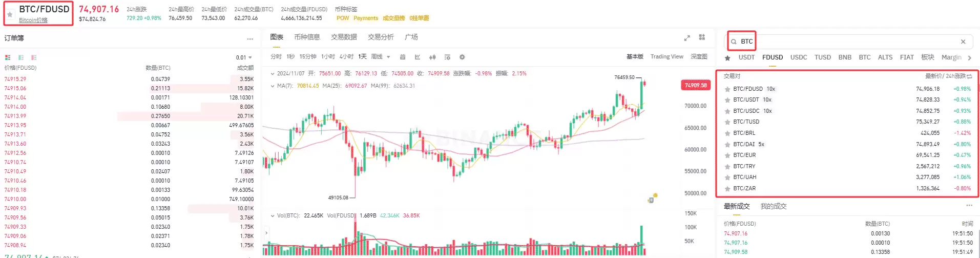Open the technical indicators icon

coord(418,57)
